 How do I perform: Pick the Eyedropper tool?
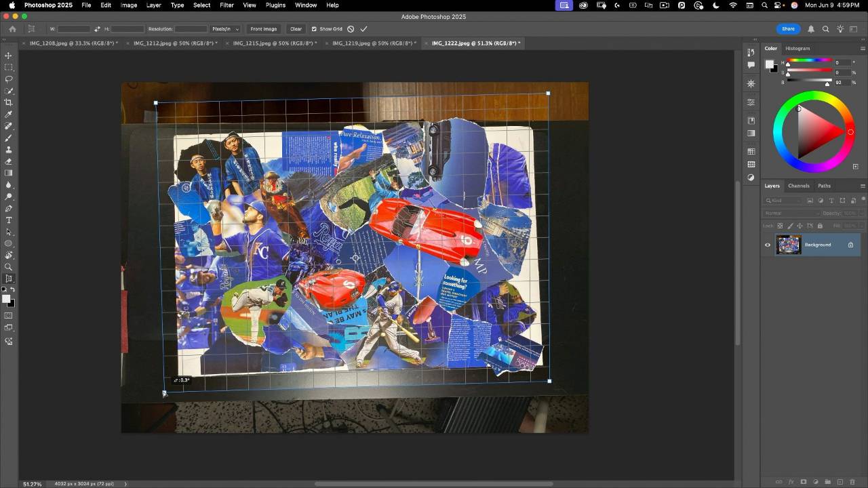[9, 115]
